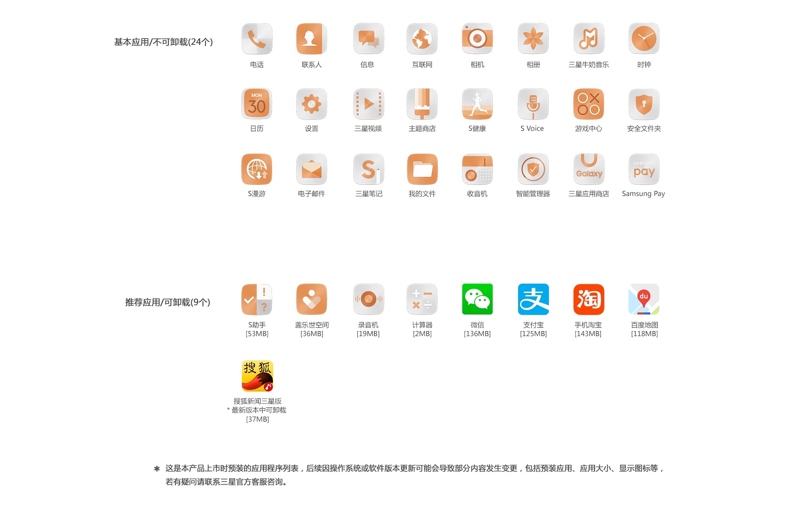Open the 游戏中心 game center icon

coord(589,104)
